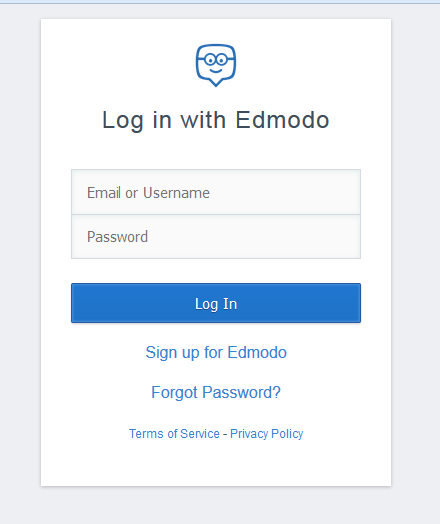Select the glasses-wearing face icon above heading
This screenshot has width=440, height=524.
point(216,65)
